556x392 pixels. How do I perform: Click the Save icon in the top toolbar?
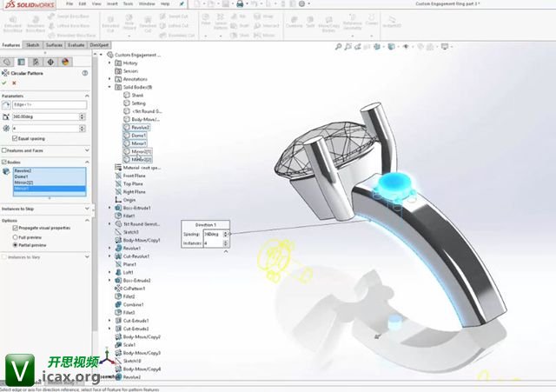[x=226, y=3]
